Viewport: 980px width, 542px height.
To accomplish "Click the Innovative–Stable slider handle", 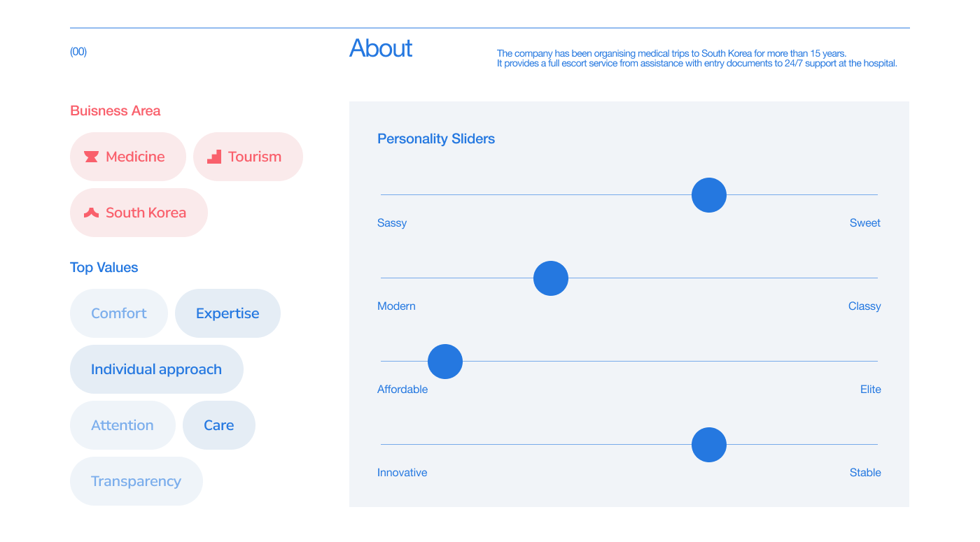I will [x=709, y=445].
